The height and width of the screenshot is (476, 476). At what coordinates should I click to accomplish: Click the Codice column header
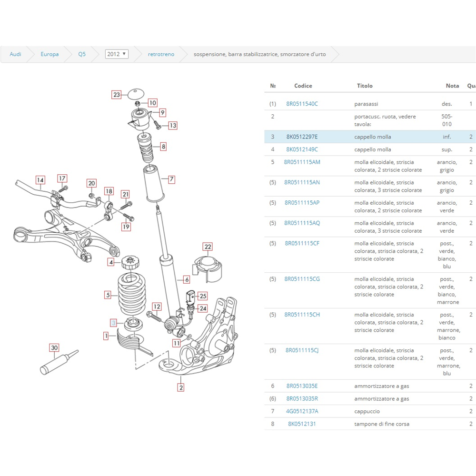[x=303, y=86]
